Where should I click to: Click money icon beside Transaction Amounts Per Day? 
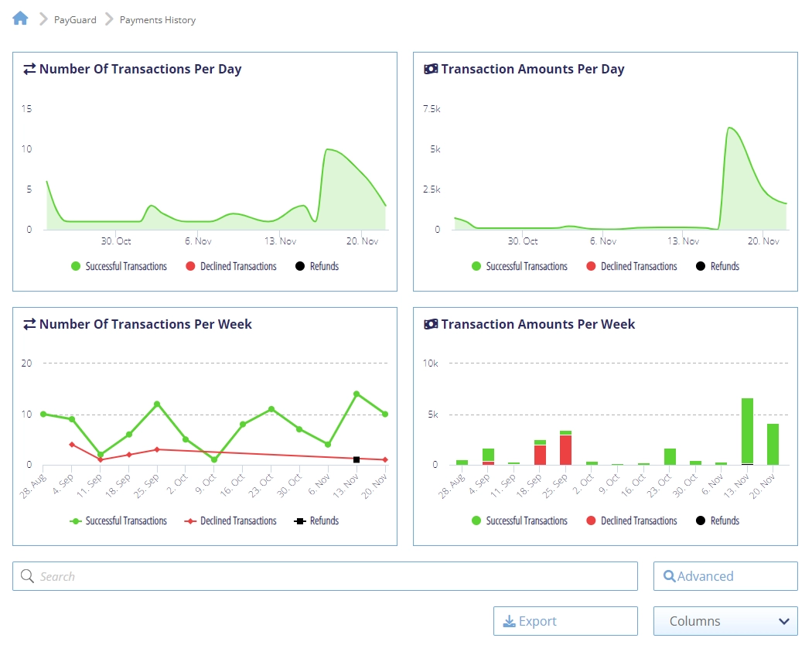[431, 69]
